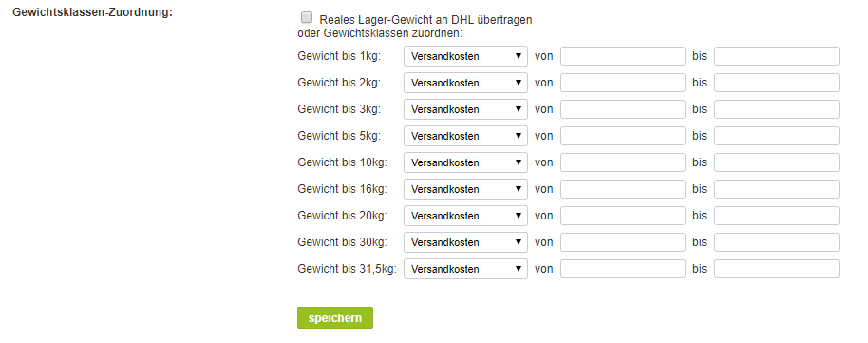Select the 'von' field for 3kg row
The image size is (868, 343).
click(623, 109)
